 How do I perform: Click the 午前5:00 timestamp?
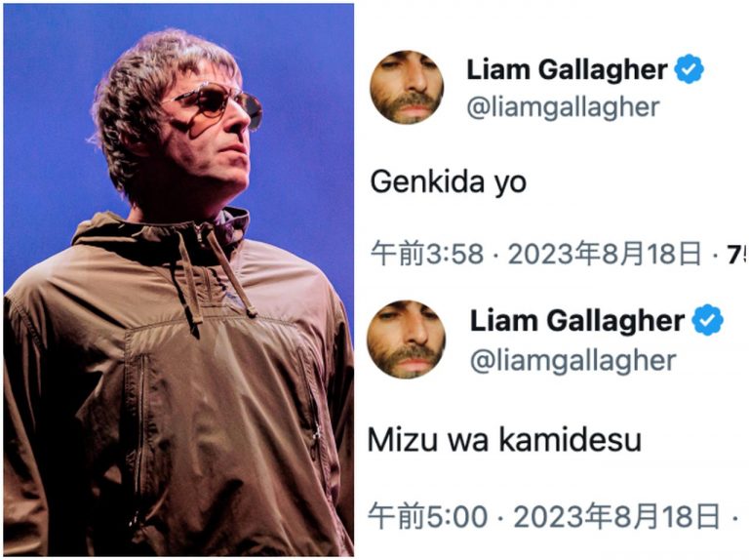point(427,516)
